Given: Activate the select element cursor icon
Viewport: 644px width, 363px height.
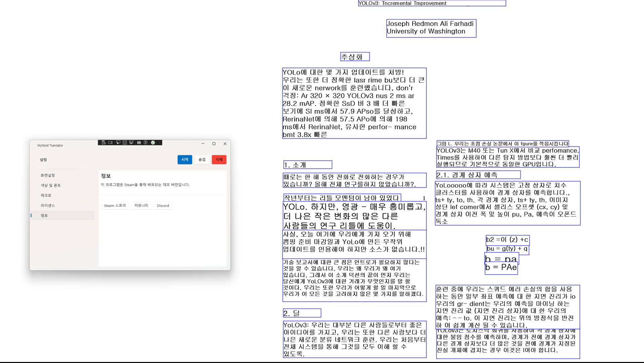Looking at the screenshot, I should pos(118,143).
